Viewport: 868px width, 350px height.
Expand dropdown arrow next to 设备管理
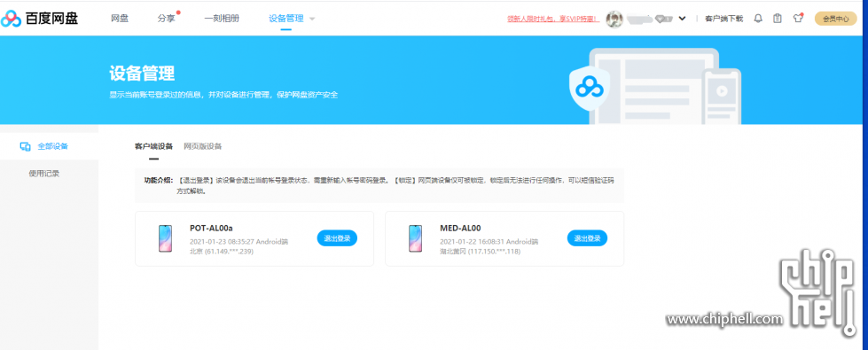(x=312, y=19)
